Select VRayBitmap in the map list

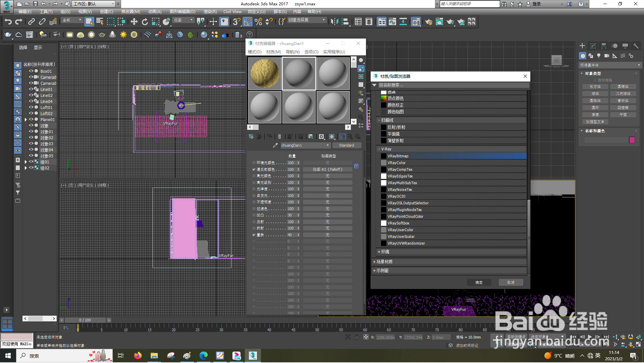coord(453,156)
